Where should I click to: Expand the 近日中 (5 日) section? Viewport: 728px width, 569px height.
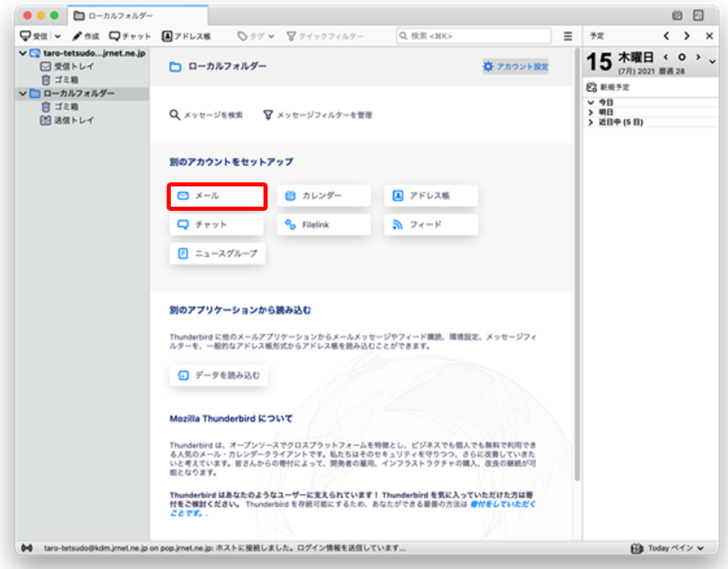coord(591,122)
